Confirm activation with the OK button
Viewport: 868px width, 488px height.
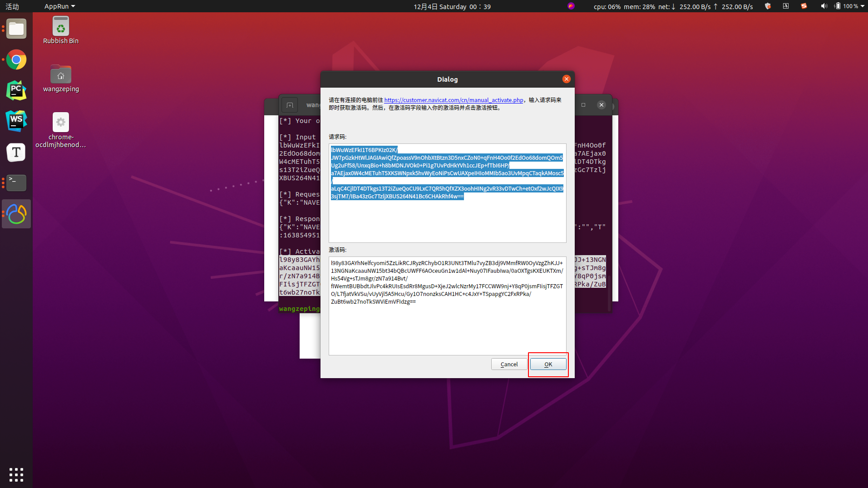[548, 364]
